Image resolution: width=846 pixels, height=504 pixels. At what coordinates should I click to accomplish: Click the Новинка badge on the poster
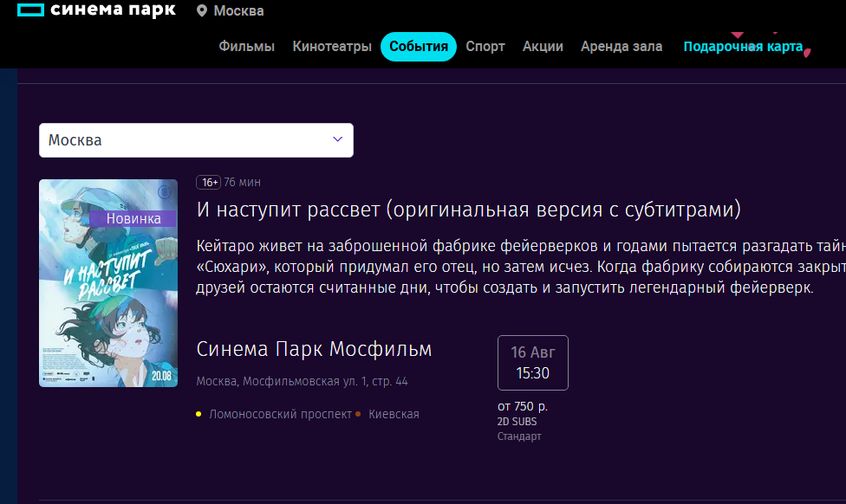133,218
